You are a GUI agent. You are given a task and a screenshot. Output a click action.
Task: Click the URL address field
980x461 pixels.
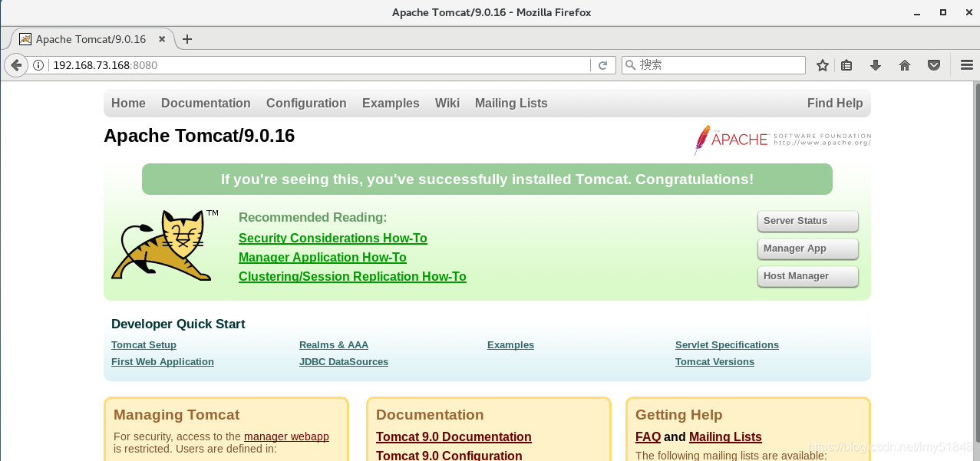(321, 65)
